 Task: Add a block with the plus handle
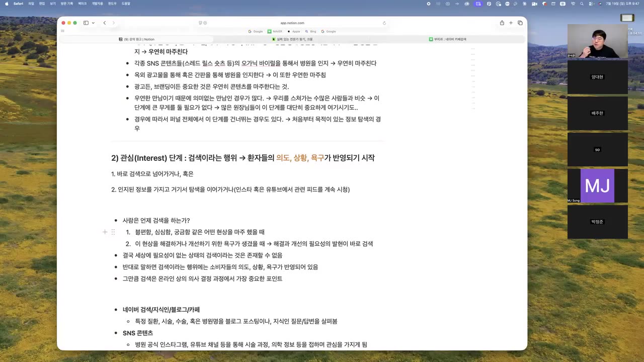(105, 232)
